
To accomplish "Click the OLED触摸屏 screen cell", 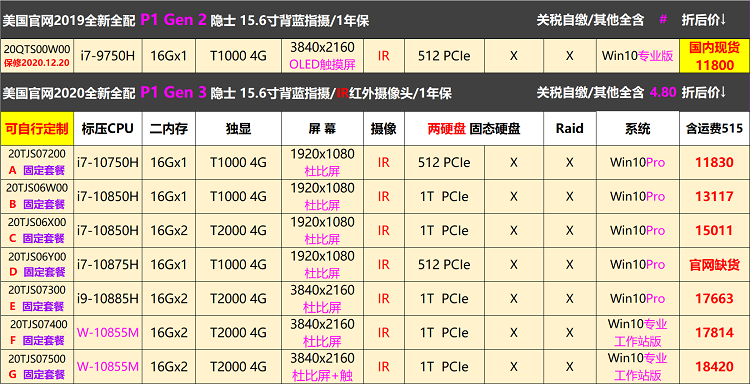I will click(x=322, y=55).
